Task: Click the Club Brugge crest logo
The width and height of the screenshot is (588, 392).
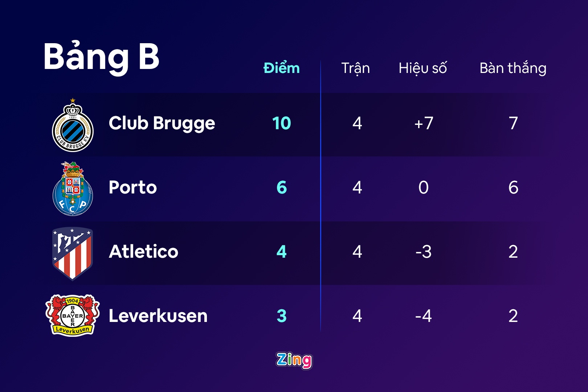Action: (x=73, y=126)
